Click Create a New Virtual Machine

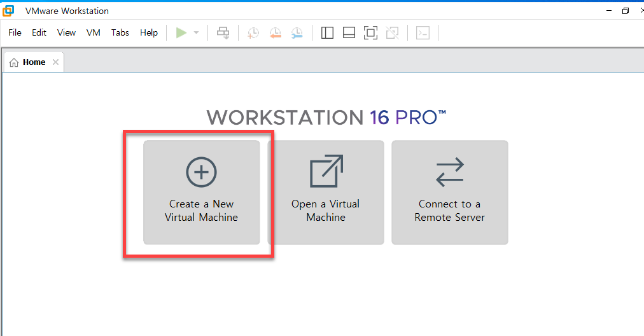(201, 193)
